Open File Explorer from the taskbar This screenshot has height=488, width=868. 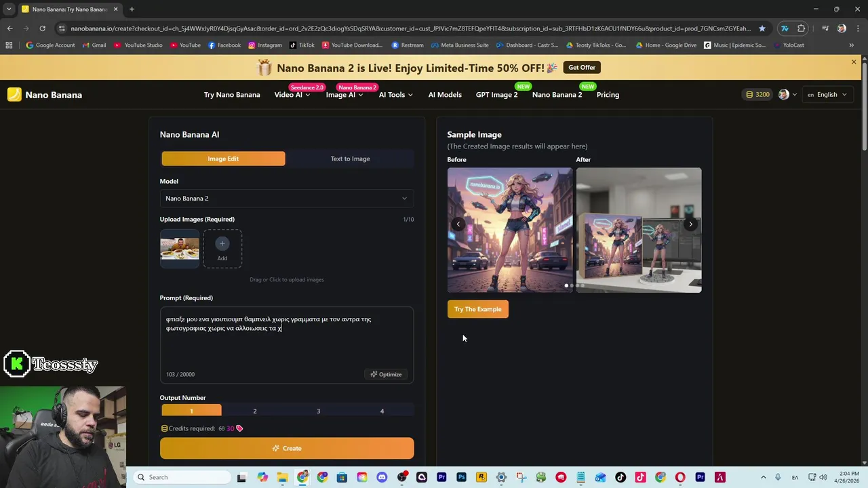[x=282, y=477]
